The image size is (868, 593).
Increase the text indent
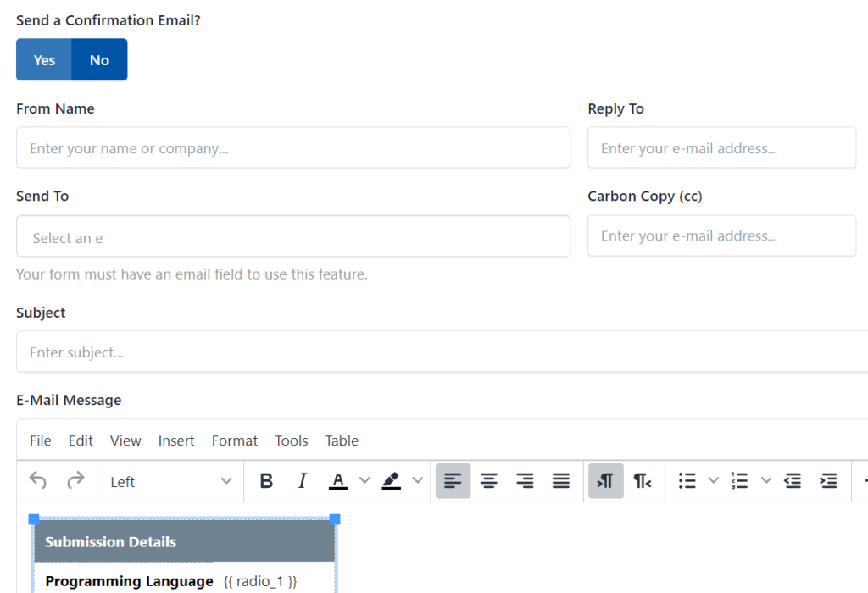828,481
